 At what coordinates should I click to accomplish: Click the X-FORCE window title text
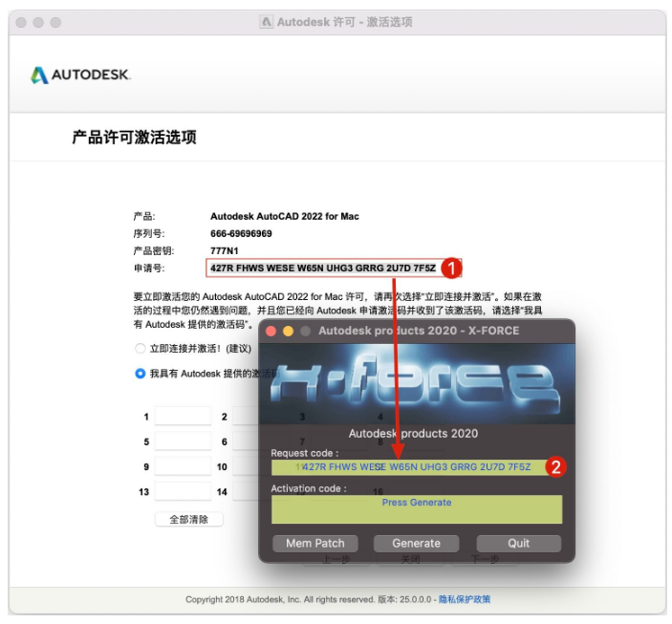419,331
